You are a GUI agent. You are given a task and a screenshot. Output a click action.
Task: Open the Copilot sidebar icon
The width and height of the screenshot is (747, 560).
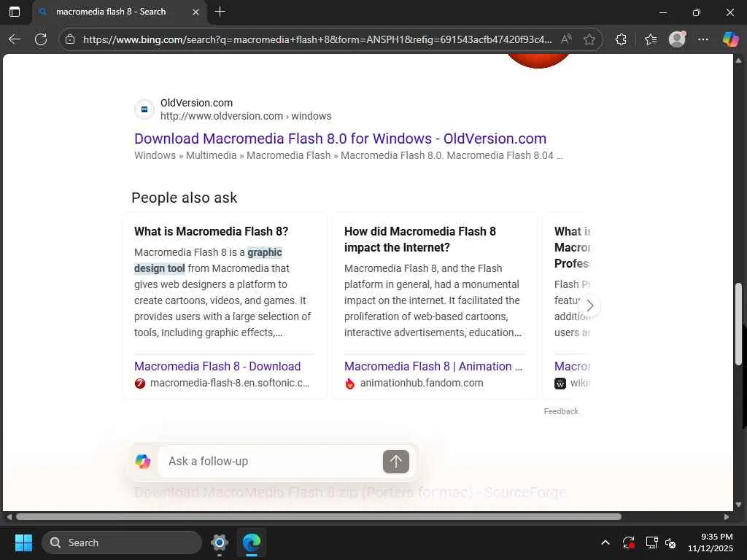click(x=729, y=39)
